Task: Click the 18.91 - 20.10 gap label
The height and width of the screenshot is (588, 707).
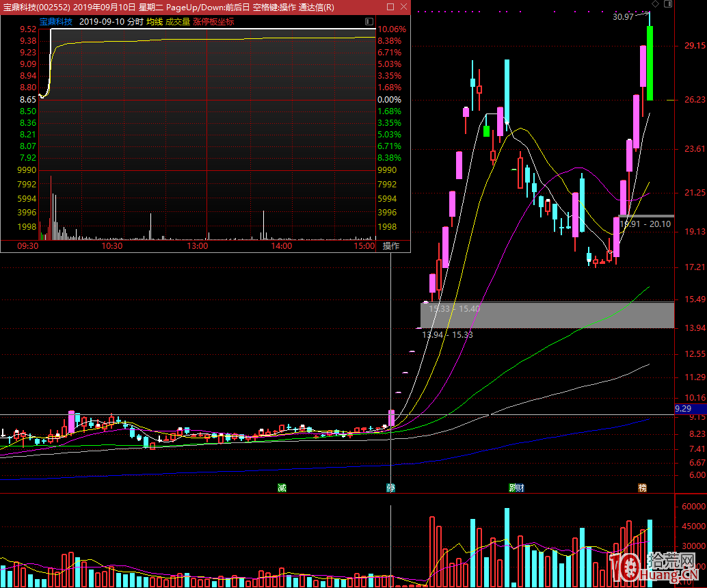Action: click(645, 224)
